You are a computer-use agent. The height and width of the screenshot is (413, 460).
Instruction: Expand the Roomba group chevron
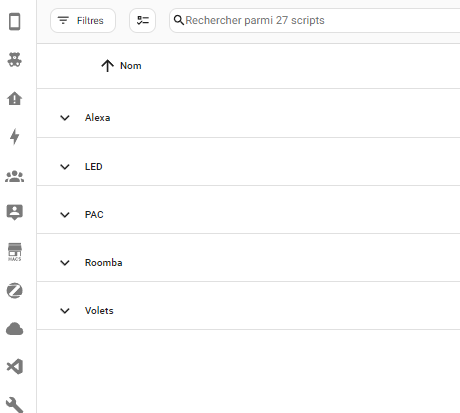click(65, 263)
